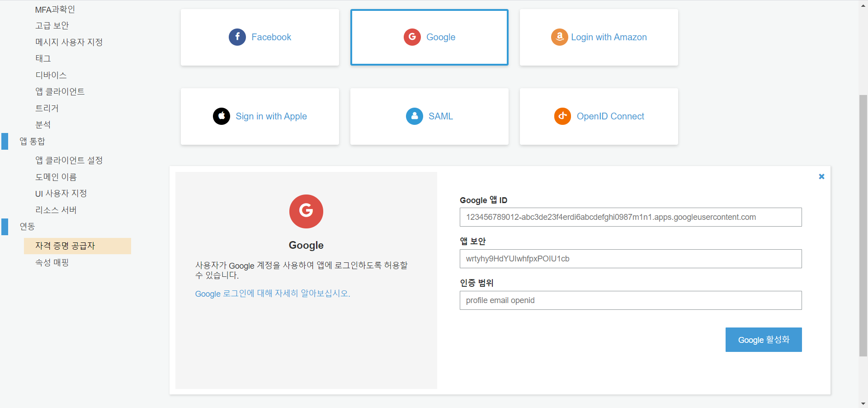Click the Facebook logo icon
The height and width of the screenshot is (408, 868).
[x=237, y=37]
